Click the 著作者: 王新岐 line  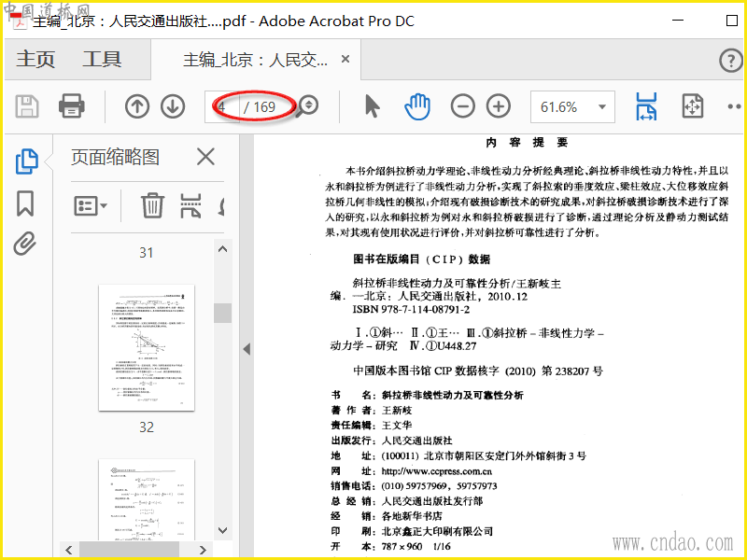(371, 410)
